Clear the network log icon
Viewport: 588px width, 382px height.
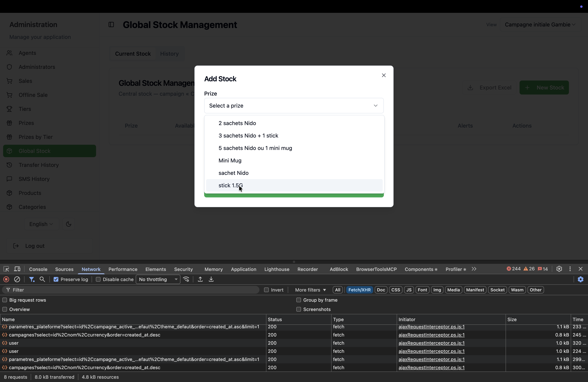point(17,279)
